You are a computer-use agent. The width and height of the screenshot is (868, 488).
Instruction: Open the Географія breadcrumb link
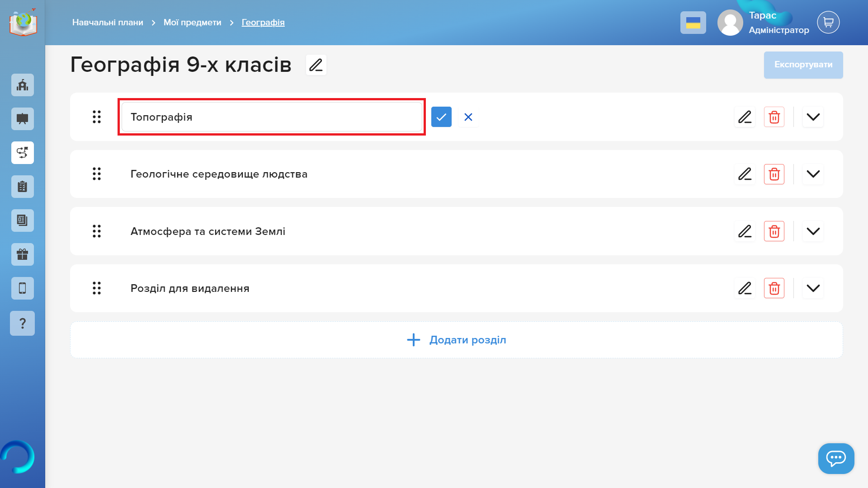(x=263, y=23)
